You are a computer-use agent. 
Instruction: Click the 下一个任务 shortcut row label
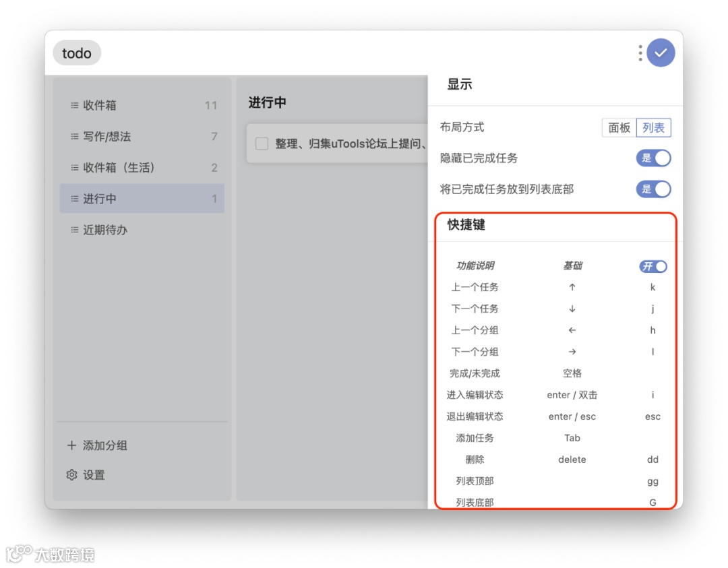tap(475, 309)
